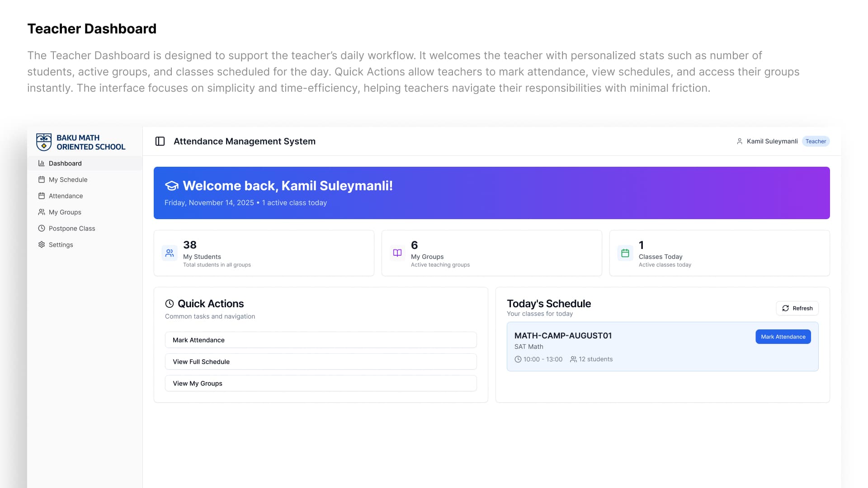Click the Classes Today calendar icon
Viewport: 868px width, 488px height.
tap(625, 253)
